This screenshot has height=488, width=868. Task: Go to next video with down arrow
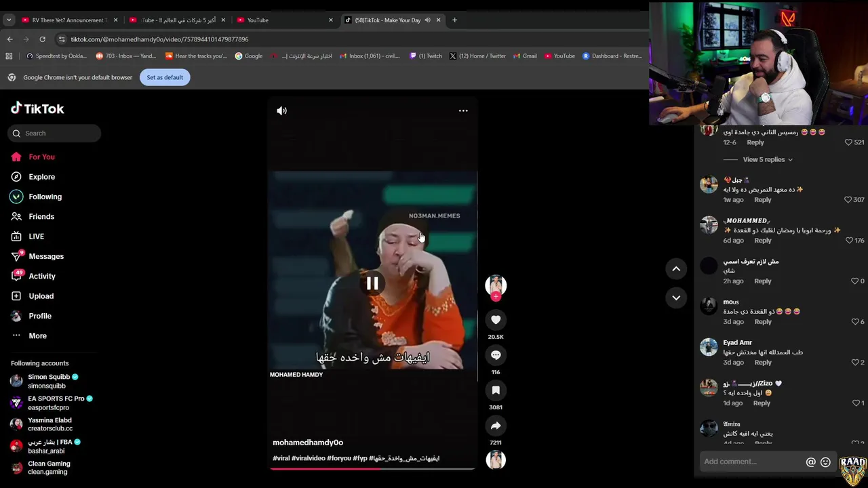click(676, 298)
